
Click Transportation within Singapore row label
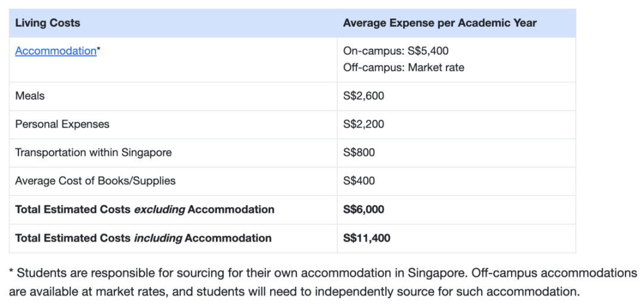coord(93,153)
